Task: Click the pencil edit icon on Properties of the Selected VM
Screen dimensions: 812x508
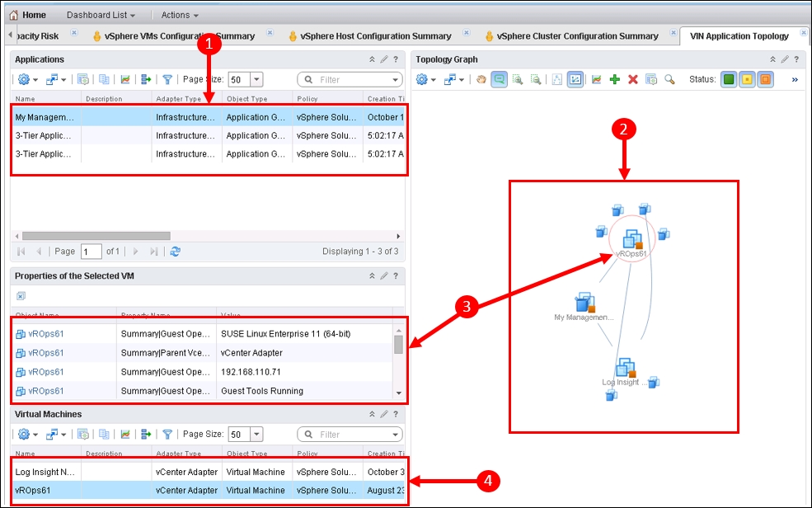Action: click(384, 276)
